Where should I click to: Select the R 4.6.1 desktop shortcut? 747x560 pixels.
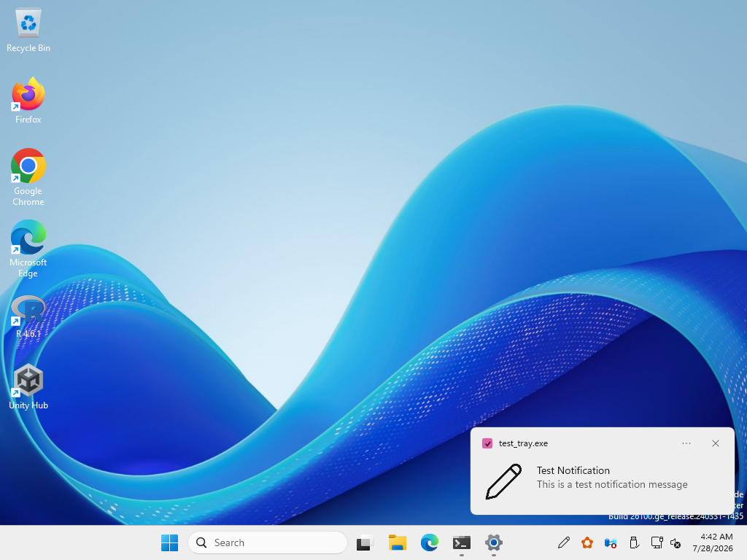coord(28,316)
